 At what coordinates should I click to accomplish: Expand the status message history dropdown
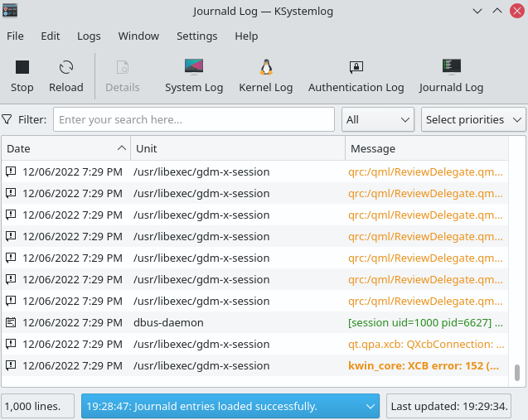coord(370,406)
